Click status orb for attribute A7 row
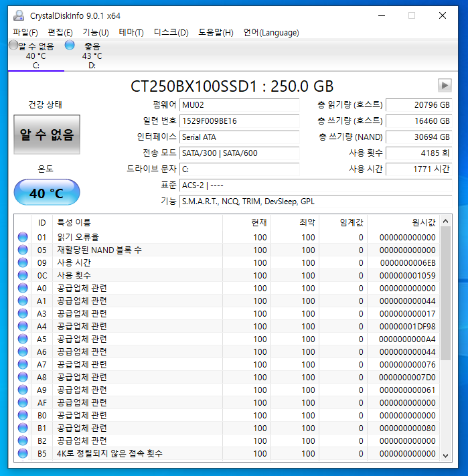This screenshot has width=468, height=476. click(x=23, y=364)
